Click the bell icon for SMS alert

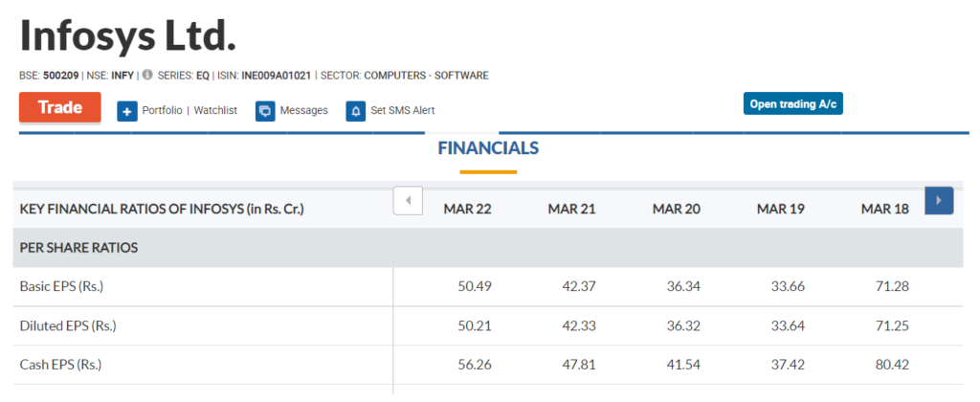(356, 111)
